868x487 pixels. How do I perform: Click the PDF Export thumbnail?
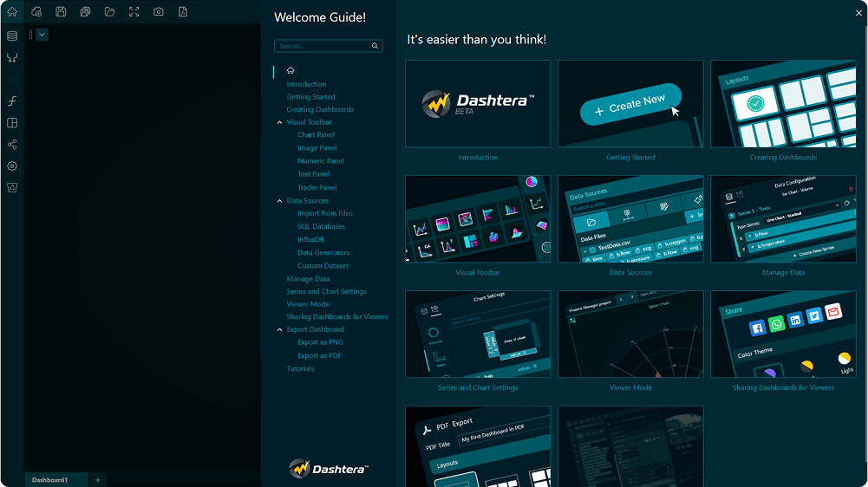pyautogui.click(x=478, y=446)
